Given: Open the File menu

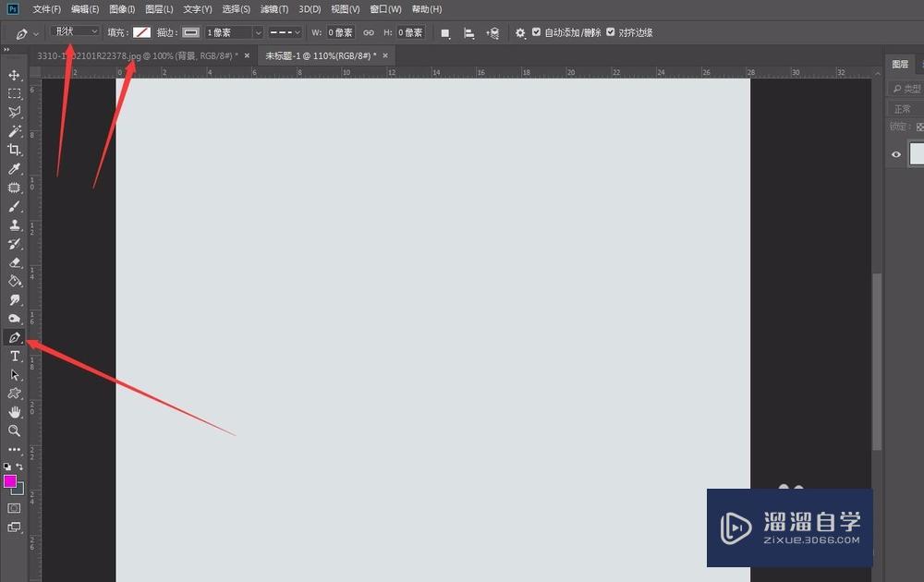Looking at the screenshot, I should [x=46, y=9].
